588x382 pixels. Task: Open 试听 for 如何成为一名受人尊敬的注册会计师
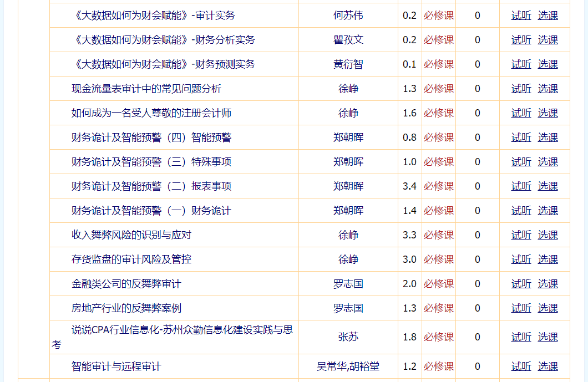[x=521, y=113]
